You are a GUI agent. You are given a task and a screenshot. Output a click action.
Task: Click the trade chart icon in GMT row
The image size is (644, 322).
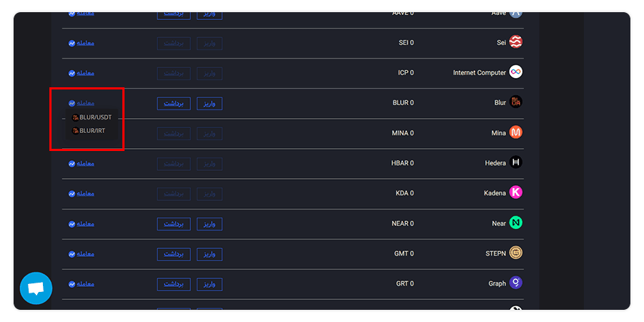pos(72,254)
